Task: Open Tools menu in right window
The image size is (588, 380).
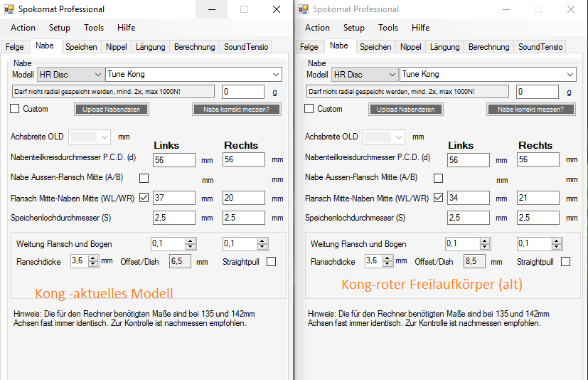Action: click(388, 28)
